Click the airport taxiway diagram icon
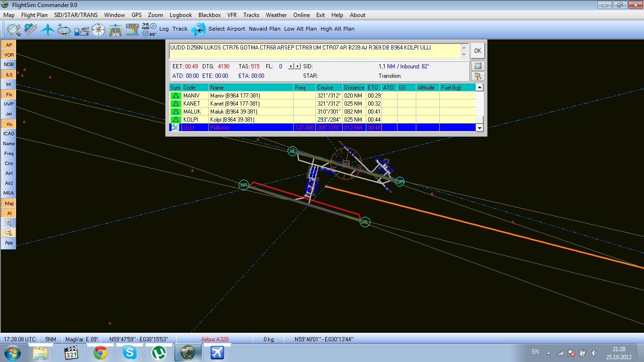Viewport: 644px width, 362px height. click(132, 29)
